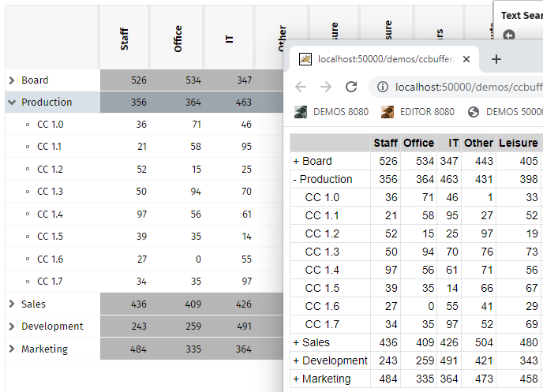Viewport: 543px width, 392px height.
Task: Open the DEMOS 50000 bookmark
Action: click(505, 112)
